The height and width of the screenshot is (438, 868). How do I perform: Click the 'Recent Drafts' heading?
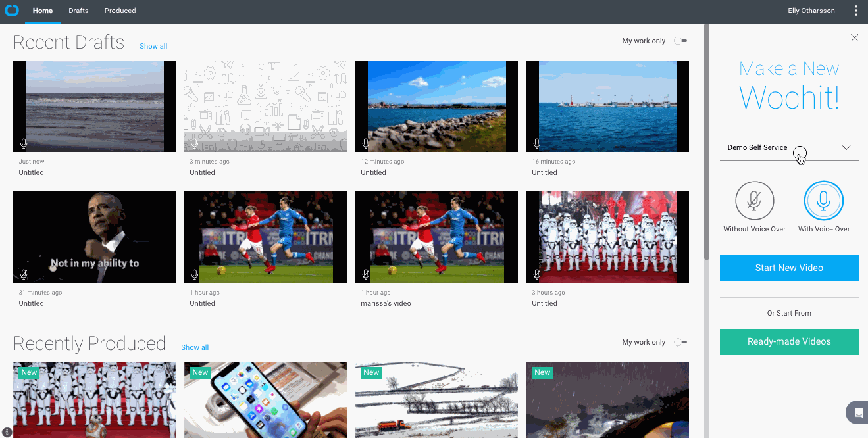pos(69,42)
